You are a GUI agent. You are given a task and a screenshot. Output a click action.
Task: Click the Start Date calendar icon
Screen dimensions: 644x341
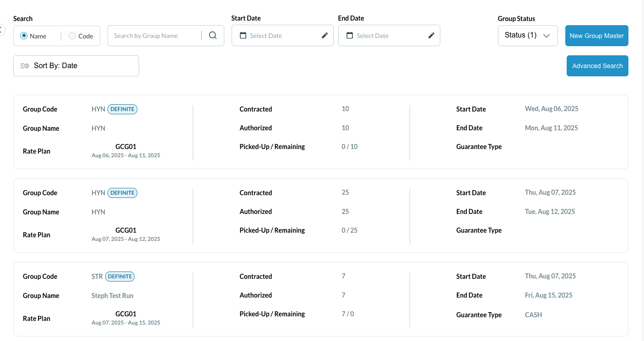243,36
